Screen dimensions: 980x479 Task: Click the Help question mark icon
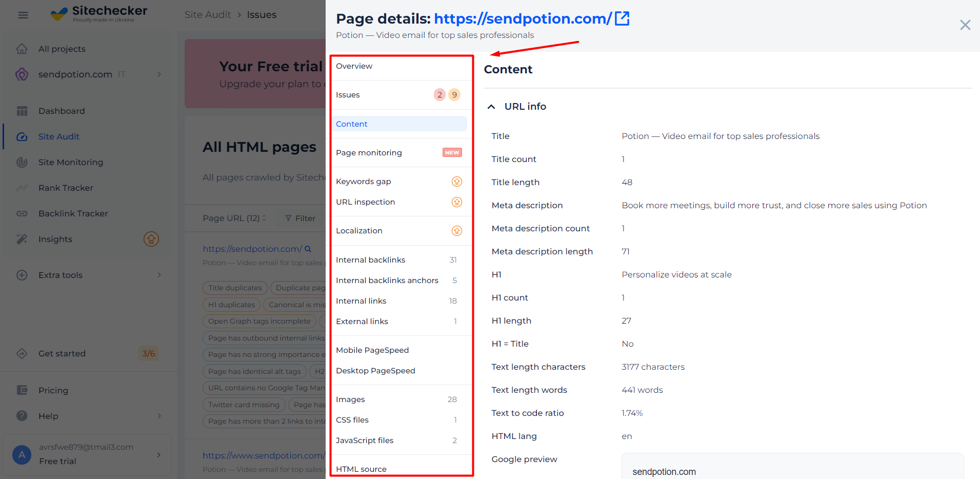(x=22, y=416)
